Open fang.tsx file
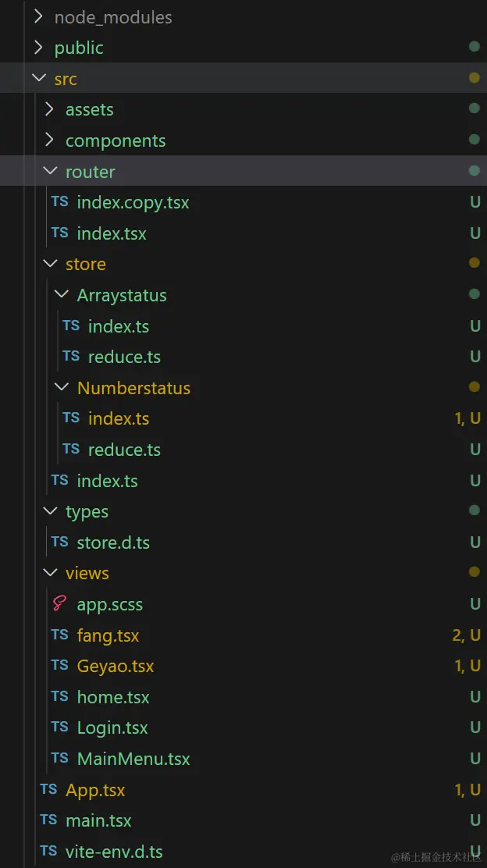This screenshot has width=487, height=868. coord(108,635)
